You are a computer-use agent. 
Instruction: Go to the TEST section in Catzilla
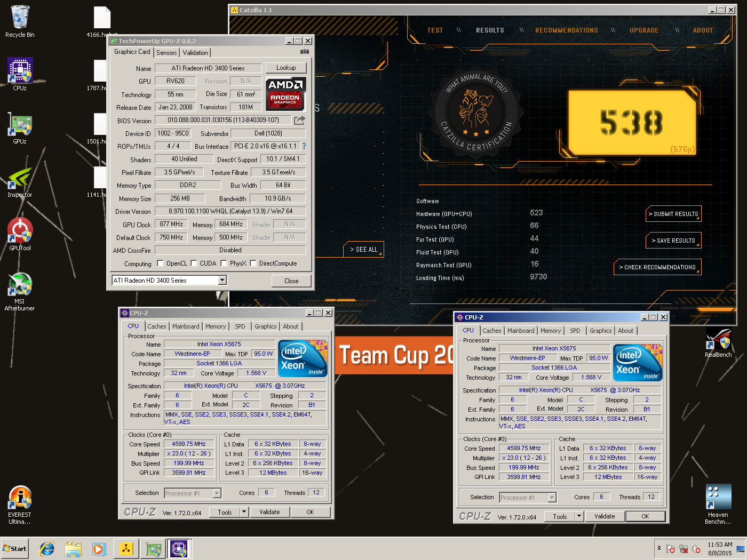pyautogui.click(x=435, y=30)
